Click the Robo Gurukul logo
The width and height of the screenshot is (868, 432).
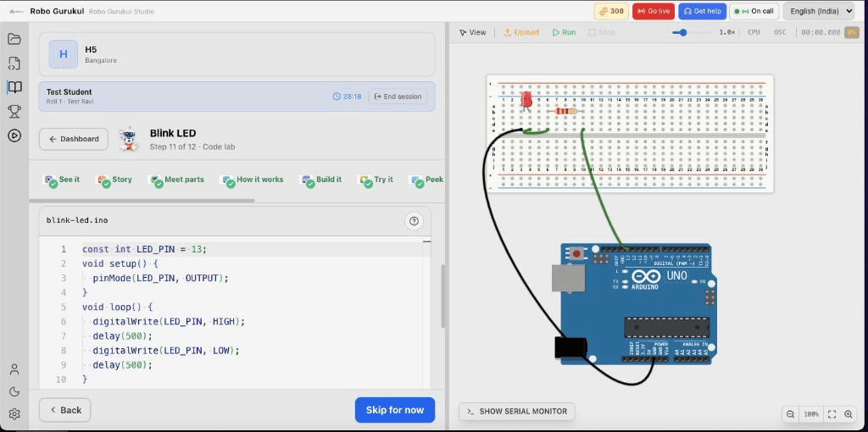point(17,11)
